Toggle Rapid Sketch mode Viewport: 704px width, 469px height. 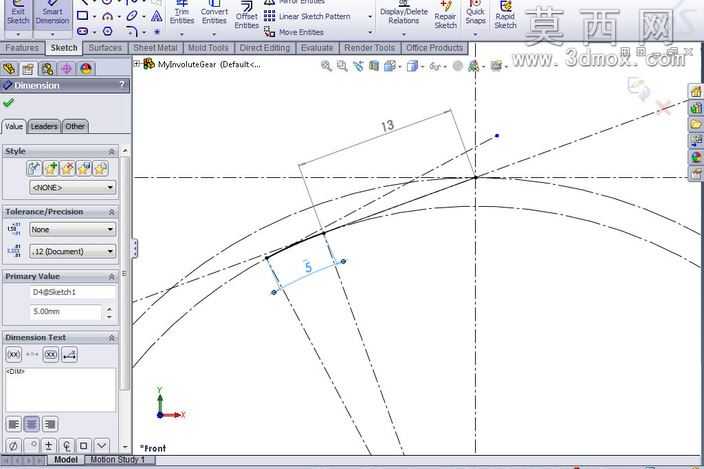point(505,16)
